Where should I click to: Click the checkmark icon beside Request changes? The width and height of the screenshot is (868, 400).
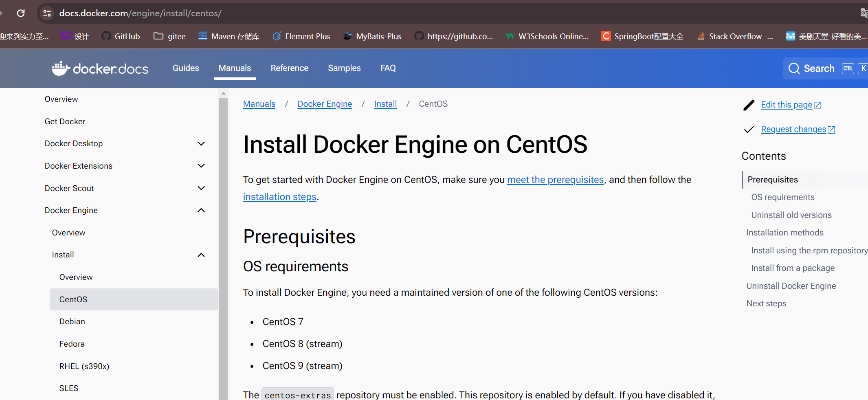point(749,130)
